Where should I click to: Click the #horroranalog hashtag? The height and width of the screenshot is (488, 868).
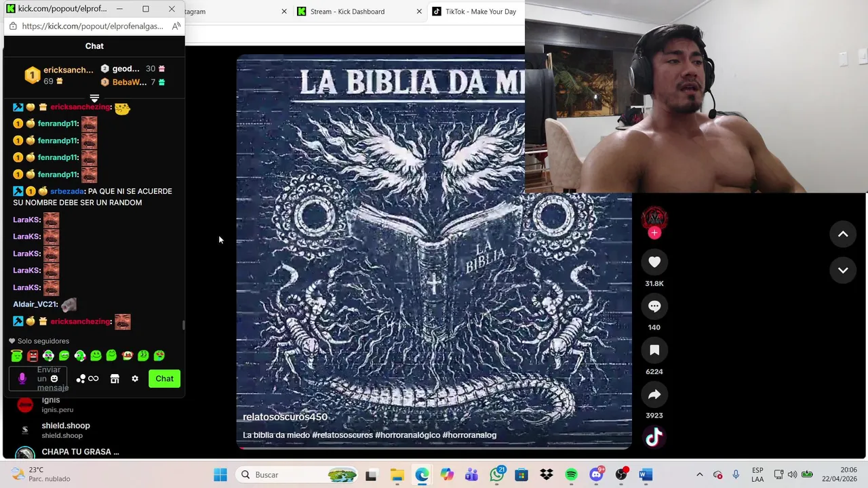[x=469, y=435]
